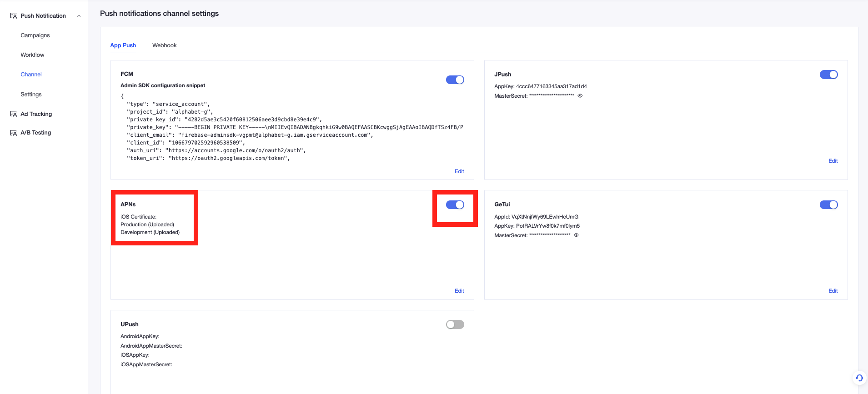868x394 pixels.
Task: Enable the UPush channel toggle
Action: (455, 324)
